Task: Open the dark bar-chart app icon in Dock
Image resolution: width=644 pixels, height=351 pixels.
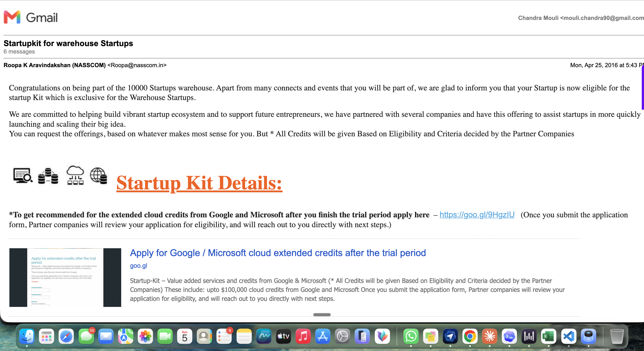Action: 529,336
